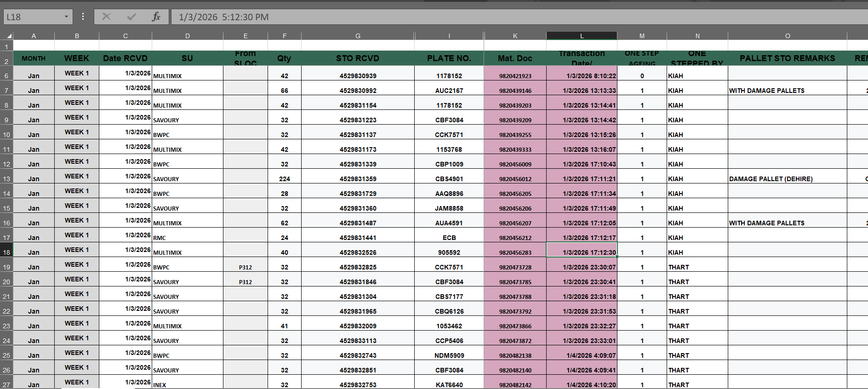Image resolution: width=868 pixels, height=389 pixels.
Task: Click the STO RCVD header cell
Action: 358,58
